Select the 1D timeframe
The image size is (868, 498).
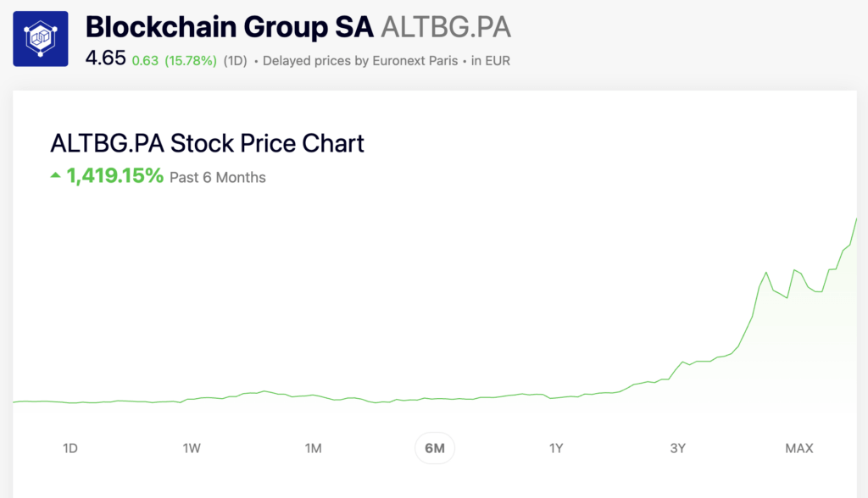tap(70, 448)
